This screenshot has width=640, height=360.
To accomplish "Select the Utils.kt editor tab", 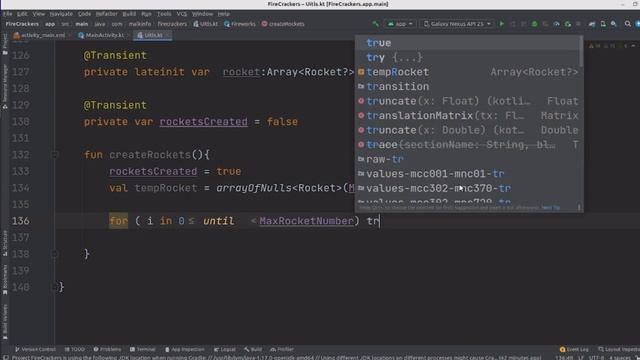I will (x=153, y=35).
